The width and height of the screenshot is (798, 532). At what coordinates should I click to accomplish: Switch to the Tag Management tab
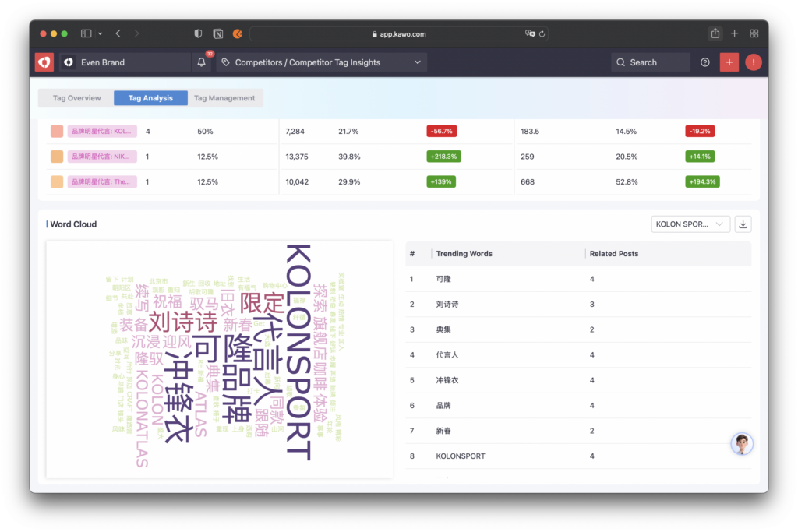click(224, 98)
